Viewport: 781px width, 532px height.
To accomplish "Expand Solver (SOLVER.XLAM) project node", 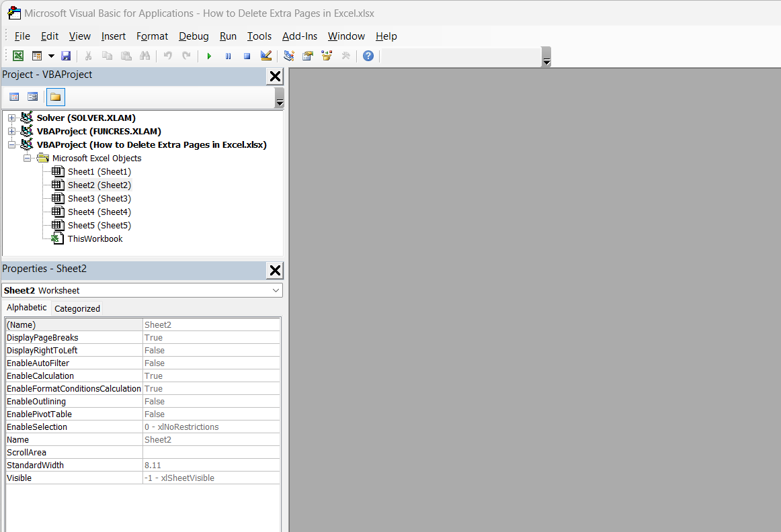I will tap(11, 118).
